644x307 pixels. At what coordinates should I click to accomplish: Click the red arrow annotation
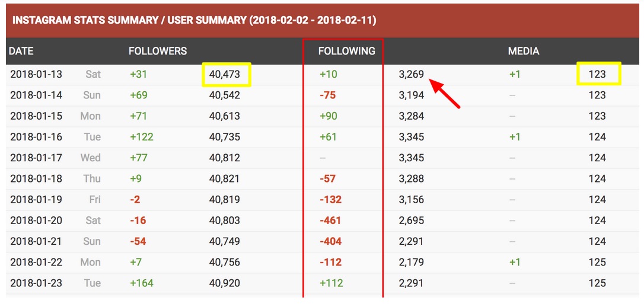coord(445,94)
